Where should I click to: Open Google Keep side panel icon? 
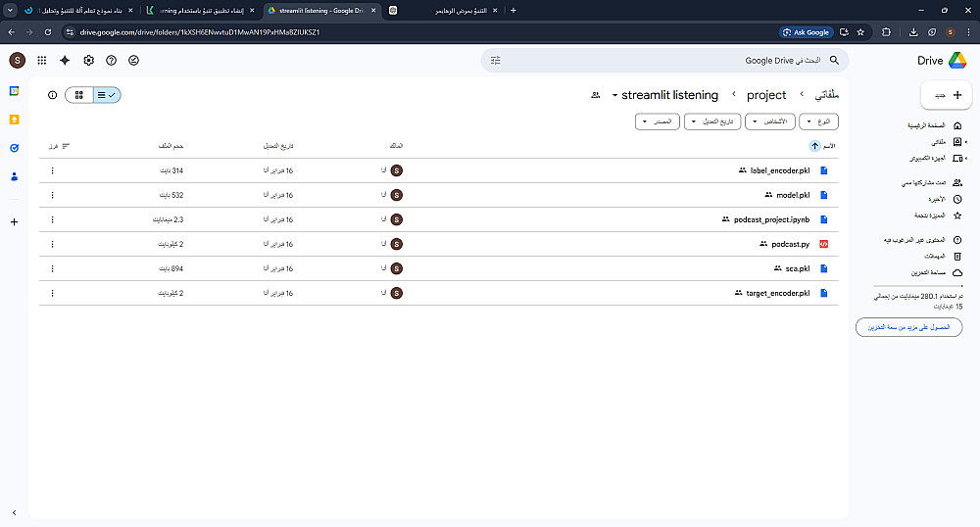point(15,120)
